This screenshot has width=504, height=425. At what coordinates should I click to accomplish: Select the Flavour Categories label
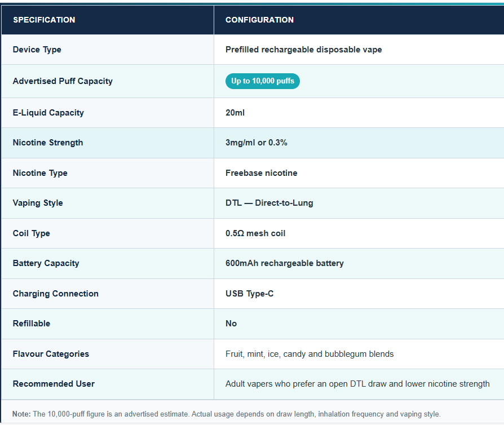coord(51,354)
